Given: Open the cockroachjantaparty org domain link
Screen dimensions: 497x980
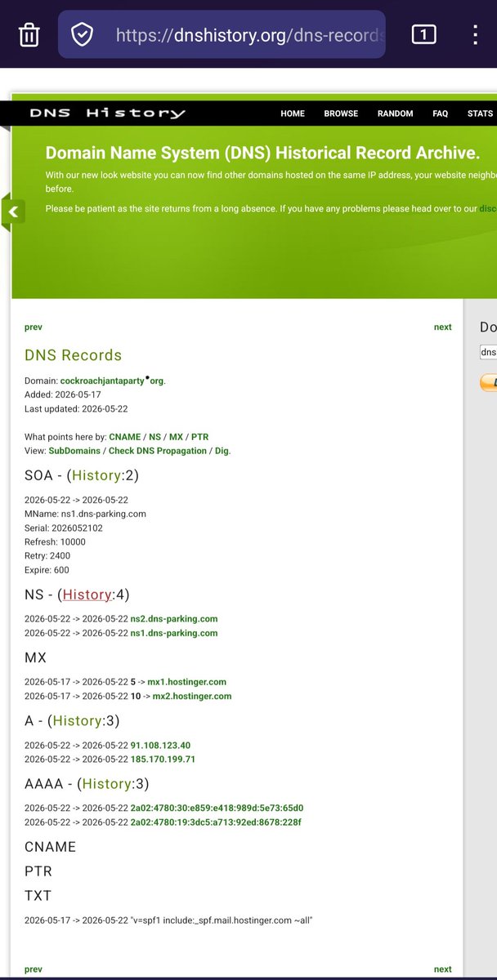Looking at the screenshot, I should click(x=113, y=381).
